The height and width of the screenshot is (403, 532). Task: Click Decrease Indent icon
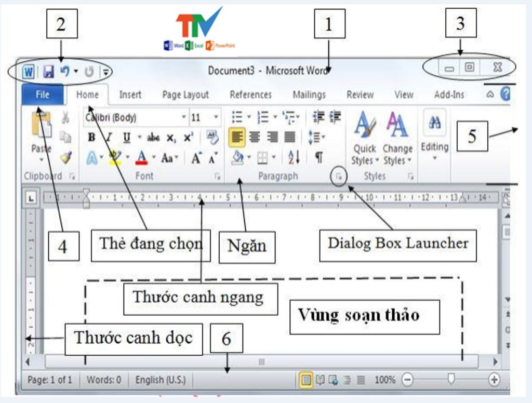[x=318, y=117]
